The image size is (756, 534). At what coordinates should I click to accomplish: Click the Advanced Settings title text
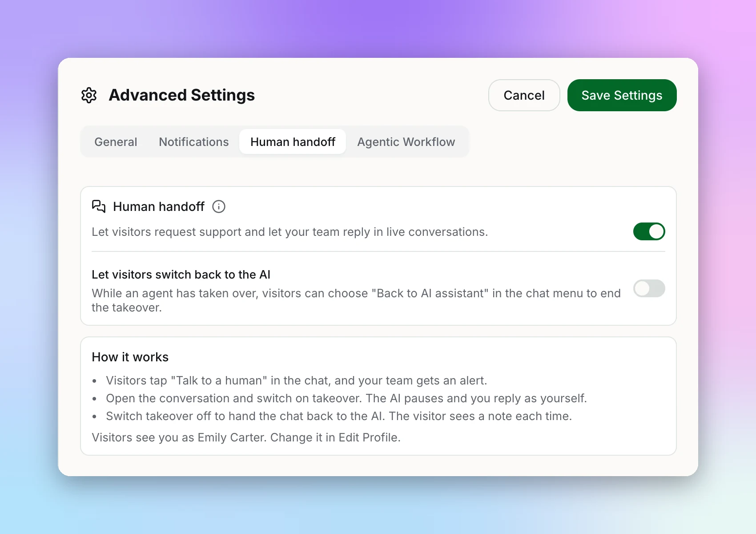tap(182, 95)
